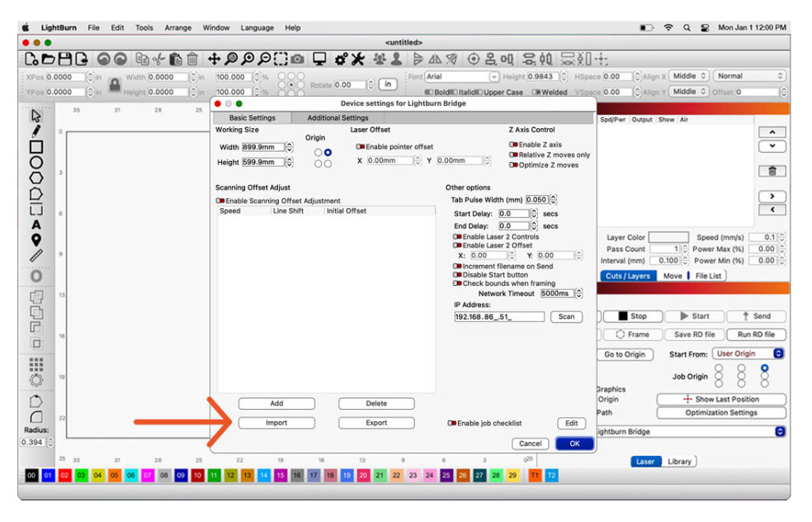
Task: Click the Scan button
Action: point(566,316)
